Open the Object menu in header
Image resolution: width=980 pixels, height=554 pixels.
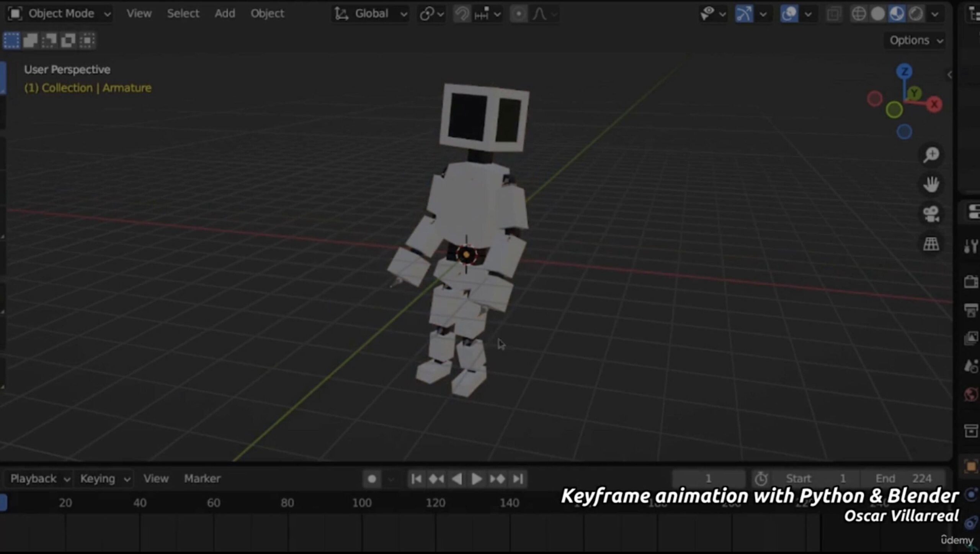coord(267,13)
